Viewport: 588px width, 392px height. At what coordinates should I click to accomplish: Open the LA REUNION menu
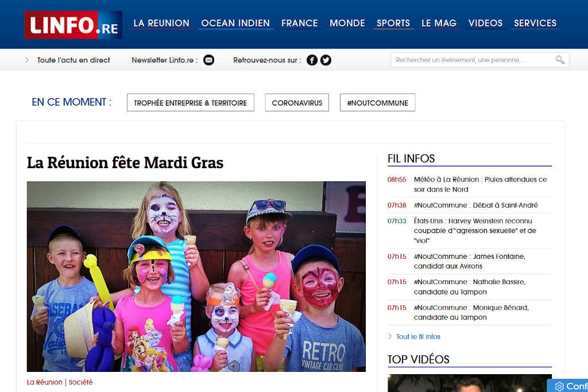click(x=161, y=23)
